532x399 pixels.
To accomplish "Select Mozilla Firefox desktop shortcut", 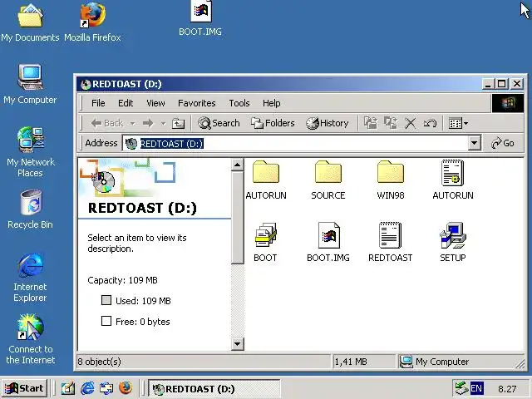I will 92,23.
